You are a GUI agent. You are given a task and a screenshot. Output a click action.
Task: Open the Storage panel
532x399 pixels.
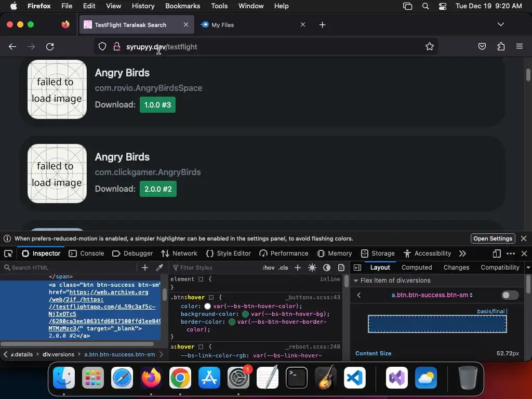378,254
